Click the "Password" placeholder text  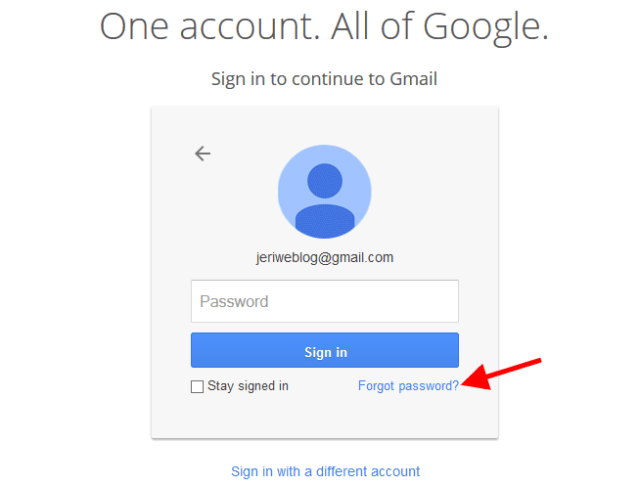point(234,301)
